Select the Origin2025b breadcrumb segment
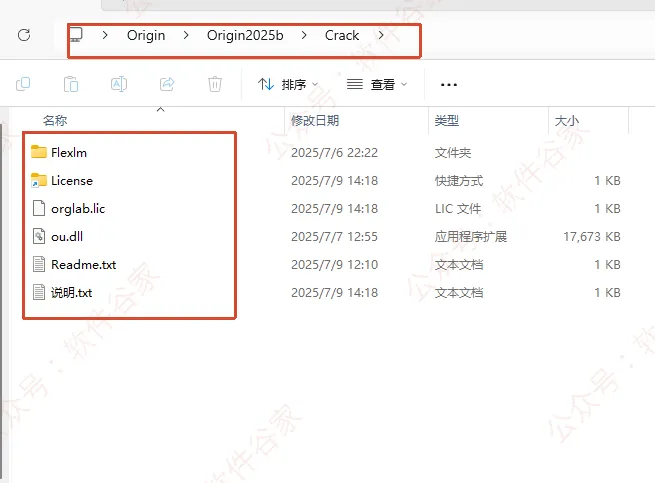Image resolution: width=655 pixels, height=483 pixels. (x=245, y=36)
